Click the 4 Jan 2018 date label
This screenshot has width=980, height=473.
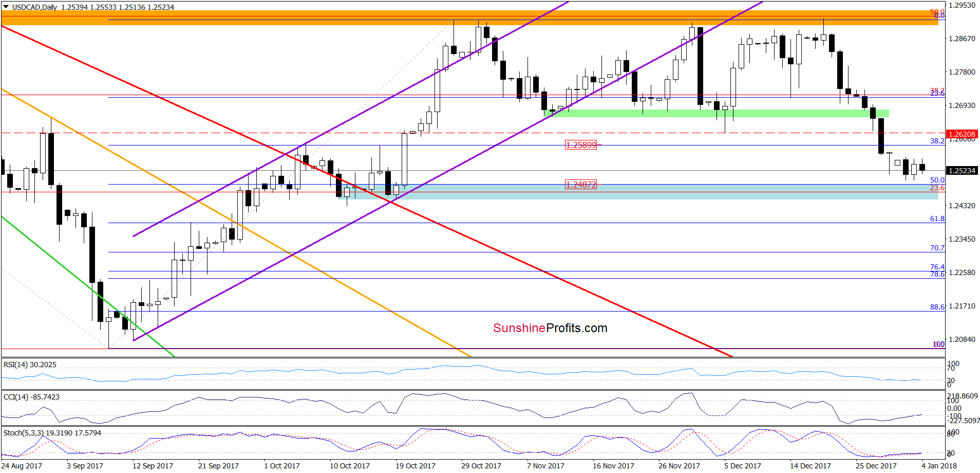(939, 466)
